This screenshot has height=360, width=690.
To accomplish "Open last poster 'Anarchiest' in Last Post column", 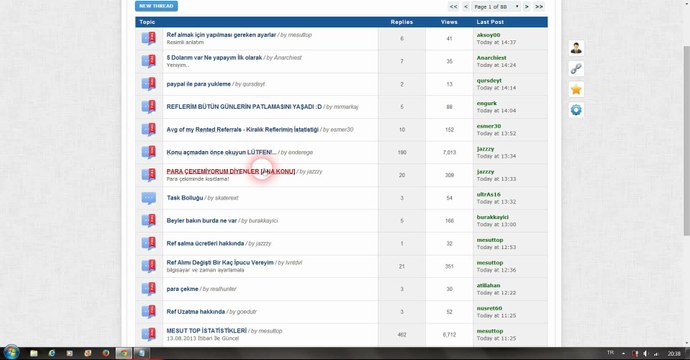I will click(492, 58).
